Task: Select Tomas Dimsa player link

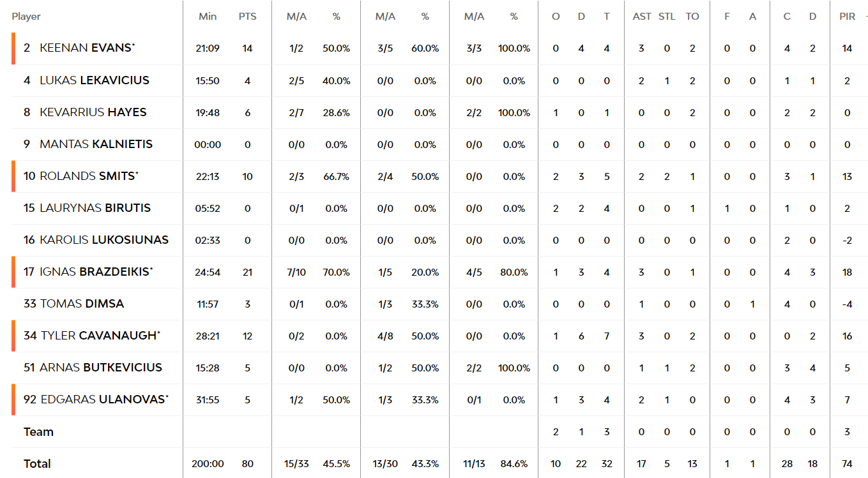Action: 82,304
